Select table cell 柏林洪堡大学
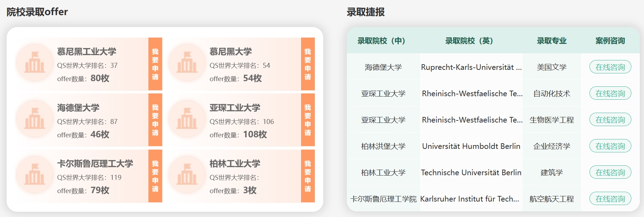 [x=383, y=146]
